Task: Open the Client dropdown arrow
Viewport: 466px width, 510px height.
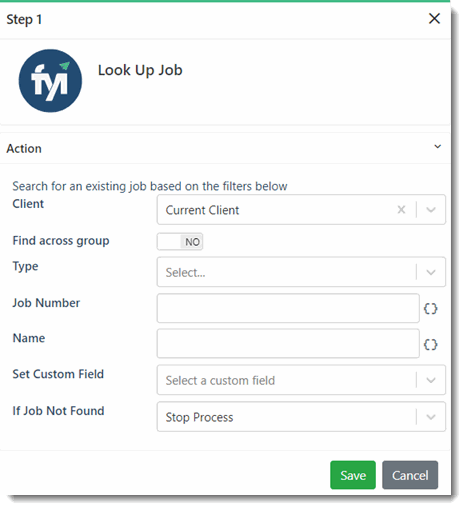Action: point(431,210)
